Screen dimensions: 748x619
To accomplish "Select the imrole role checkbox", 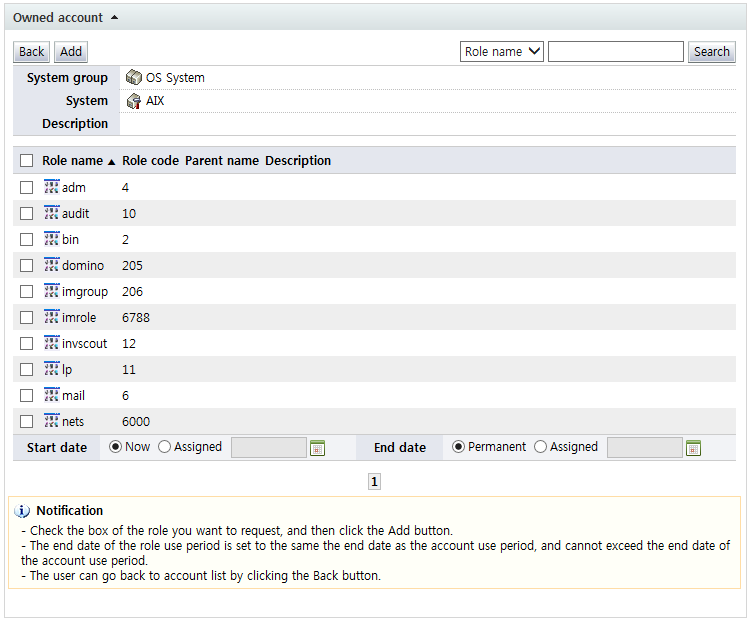I will pyautogui.click(x=27, y=317).
